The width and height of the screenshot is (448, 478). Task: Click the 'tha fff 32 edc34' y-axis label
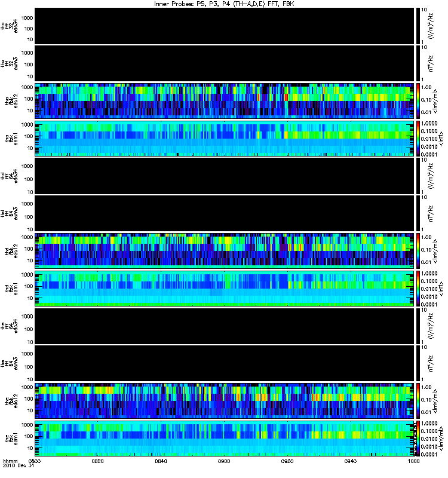pos(9,26)
